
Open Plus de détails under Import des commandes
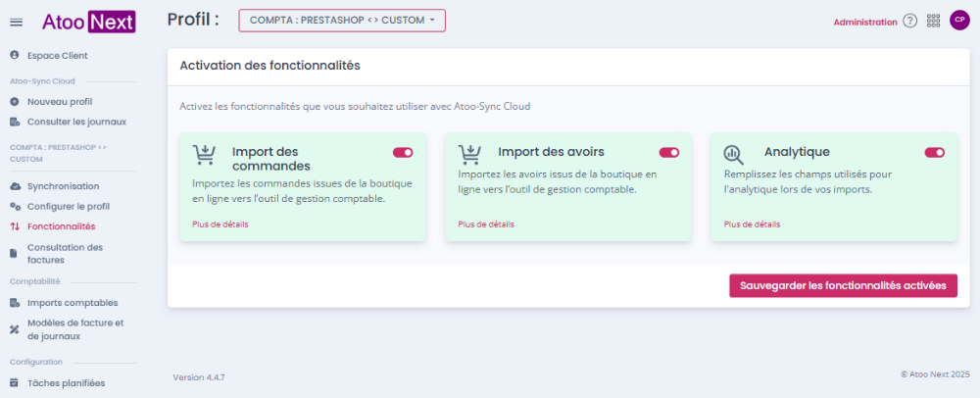[x=220, y=224]
